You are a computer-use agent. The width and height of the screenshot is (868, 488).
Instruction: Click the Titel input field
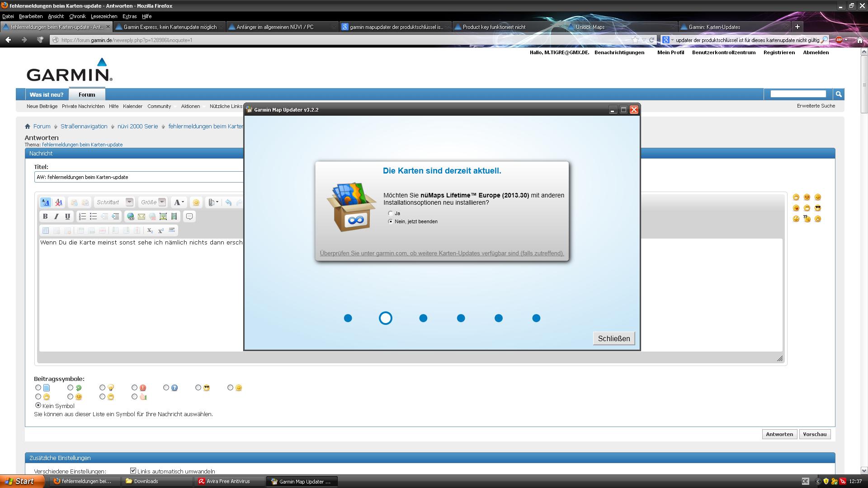click(139, 177)
